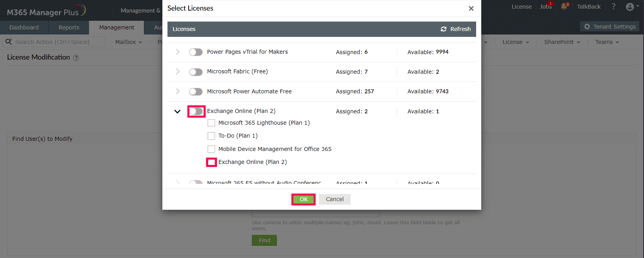Open the user account avatar menu
Image resolution: width=644 pixels, height=258 pixels.
[630, 7]
